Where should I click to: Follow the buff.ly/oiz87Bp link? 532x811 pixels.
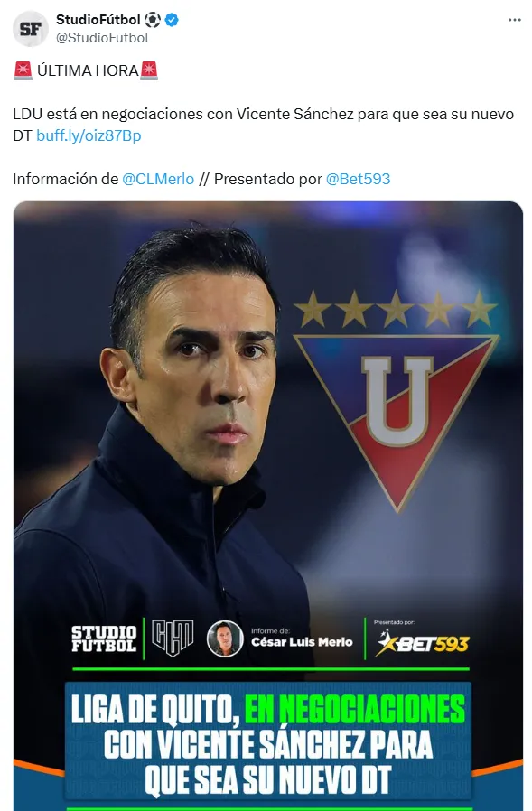89,135
